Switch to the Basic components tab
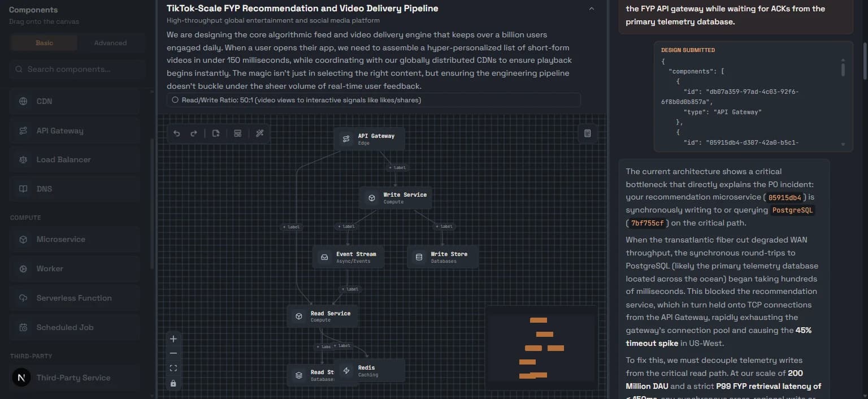The height and width of the screenshot is (399, 868). pos(44,43)
